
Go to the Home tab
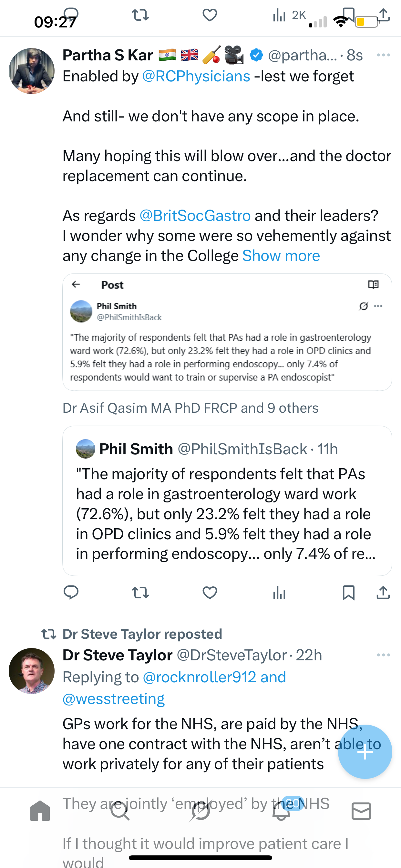(40, 811)
